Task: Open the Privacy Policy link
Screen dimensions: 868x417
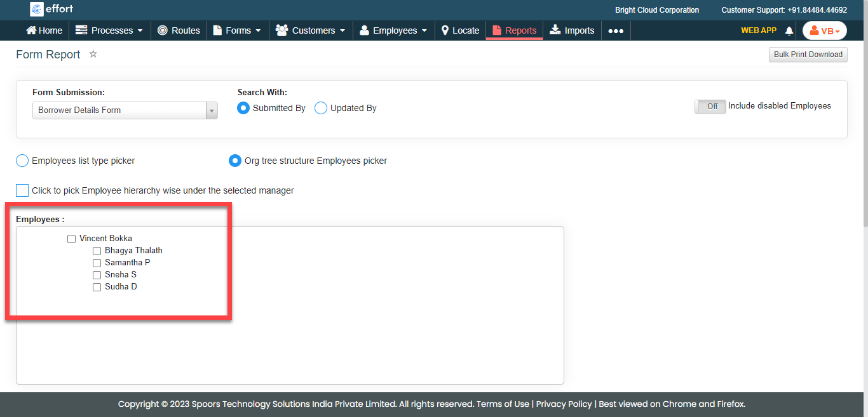Action: (x=564, y=404)
